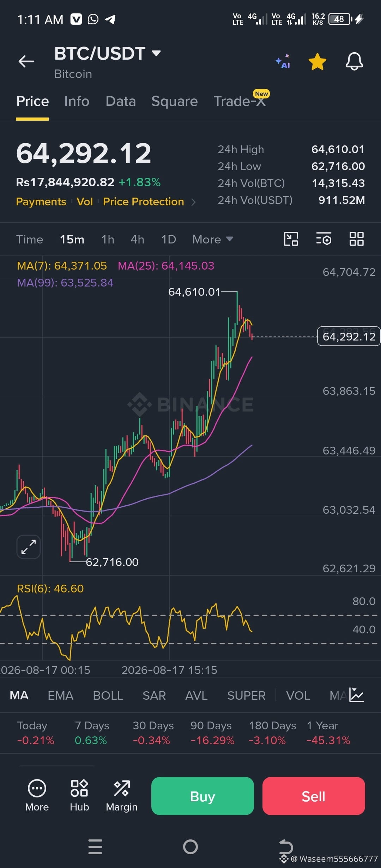Screen dimensions: 381x868
Task: Click the MA(25) value label
Action: point(166,266)
